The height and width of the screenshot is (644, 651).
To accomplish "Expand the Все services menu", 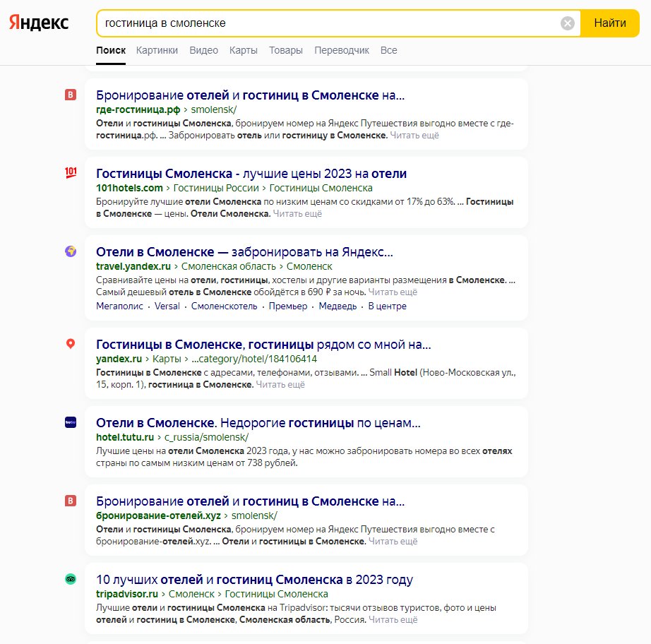I will [388, 50].
